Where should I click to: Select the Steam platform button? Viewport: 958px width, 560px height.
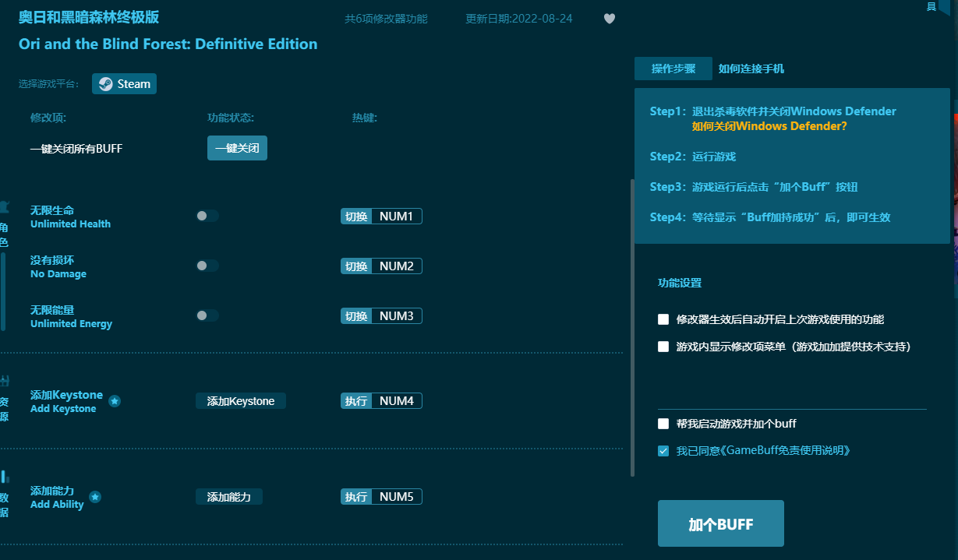124,84
